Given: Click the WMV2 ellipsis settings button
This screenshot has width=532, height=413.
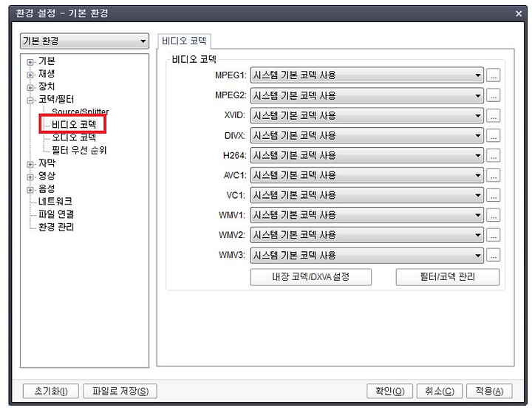Looking at the screenshot, I should pyautogui.click(x=494, y=235).
